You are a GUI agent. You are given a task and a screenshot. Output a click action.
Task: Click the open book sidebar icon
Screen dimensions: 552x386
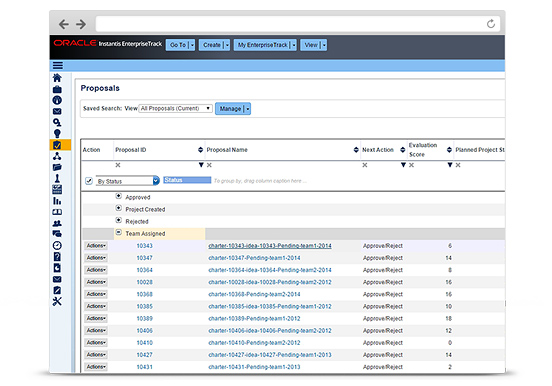[x=57, y=212]
